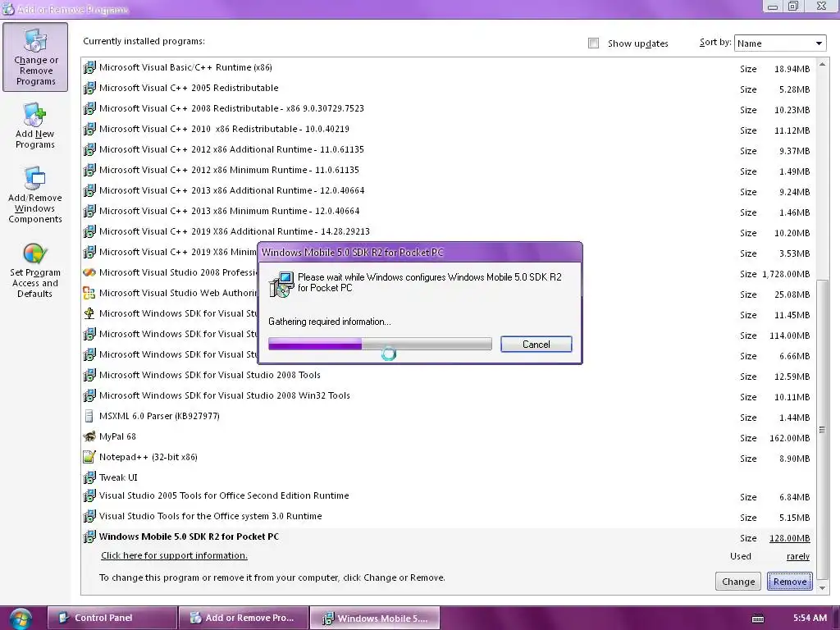Open the Windows Start button
Viewport: 840px width, 630px height.
pyautogui.click(x=20, y=619)
